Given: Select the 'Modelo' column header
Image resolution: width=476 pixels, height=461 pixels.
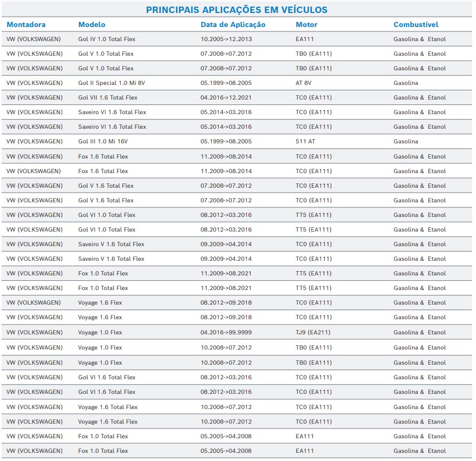Looking at the screenshot, I should [x=92, y=24].
